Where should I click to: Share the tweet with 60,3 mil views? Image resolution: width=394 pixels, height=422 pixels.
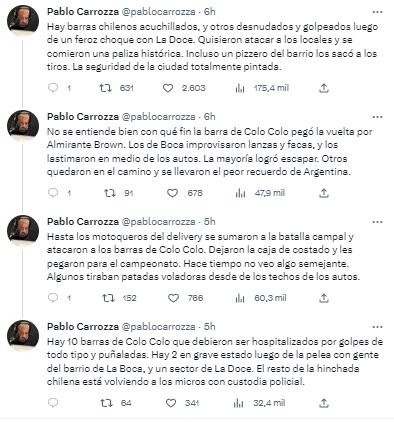(x=324, y=298)
